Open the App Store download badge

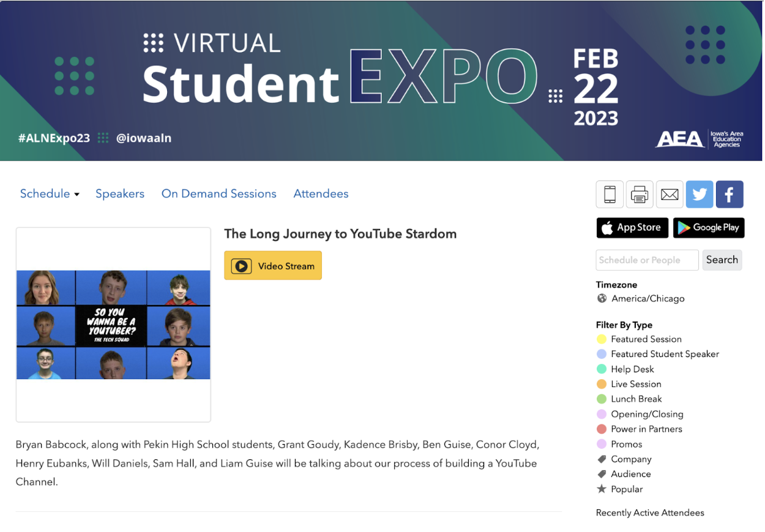(632, 227)
